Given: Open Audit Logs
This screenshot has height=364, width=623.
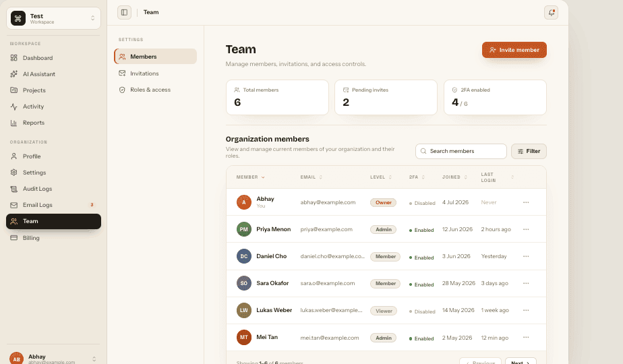Looking at the screenshot, I should click(54, 189).
